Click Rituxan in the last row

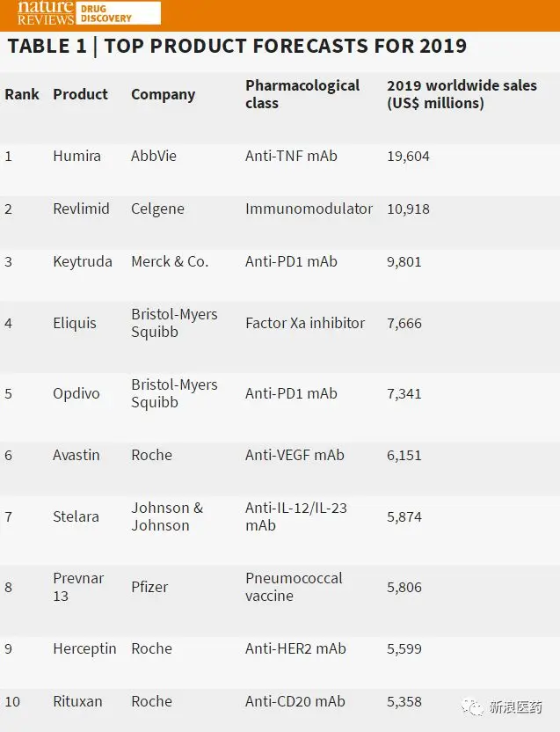77,702
